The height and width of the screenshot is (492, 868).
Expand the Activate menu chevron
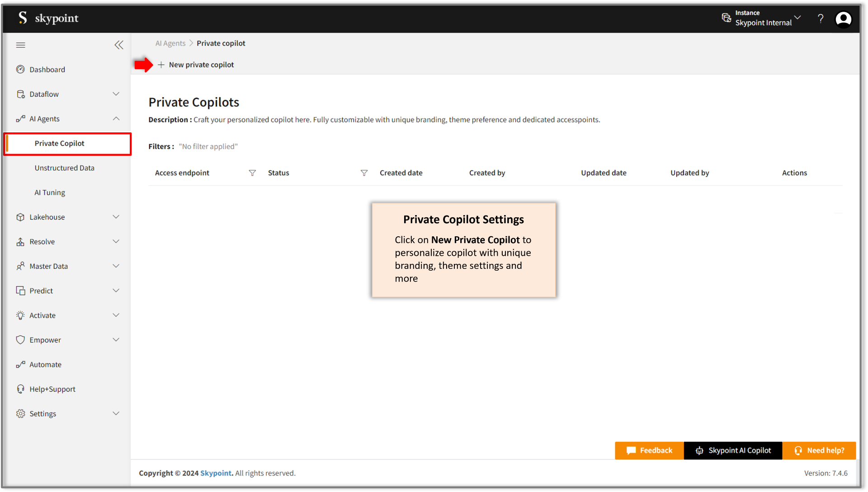coord(116,315)
